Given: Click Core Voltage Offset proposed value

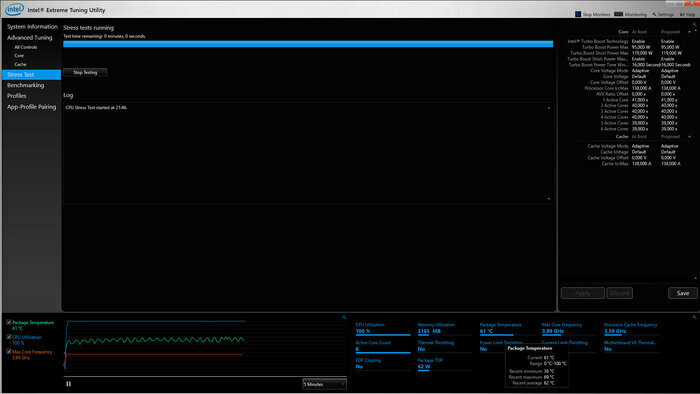Looking at the screenshot, I should coord(668,83).
